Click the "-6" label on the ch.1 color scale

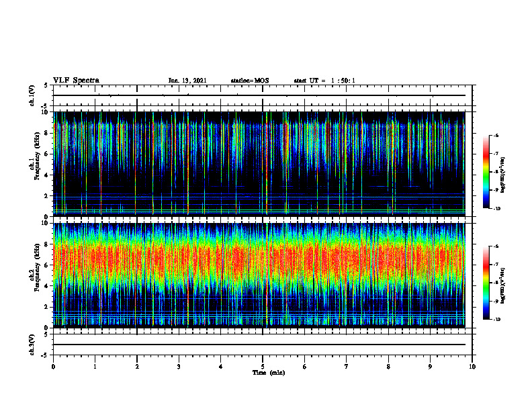(x=496, y=136)
